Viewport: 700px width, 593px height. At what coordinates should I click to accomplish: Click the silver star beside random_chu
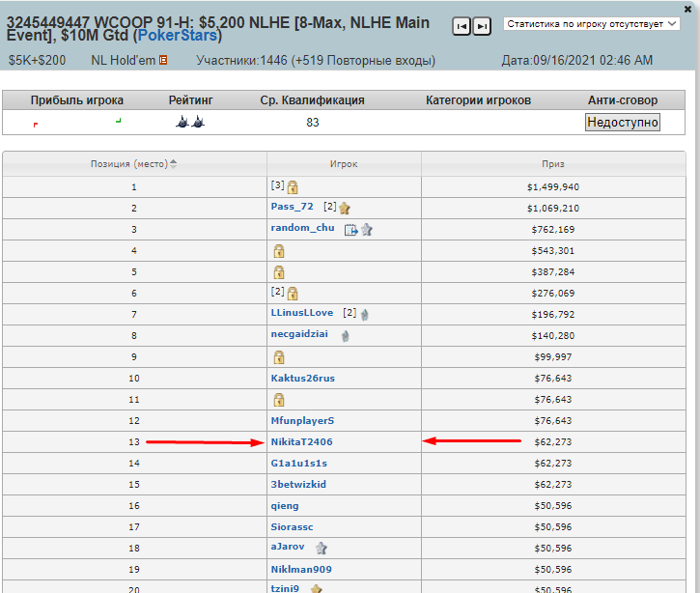click(x=367, y=230)
